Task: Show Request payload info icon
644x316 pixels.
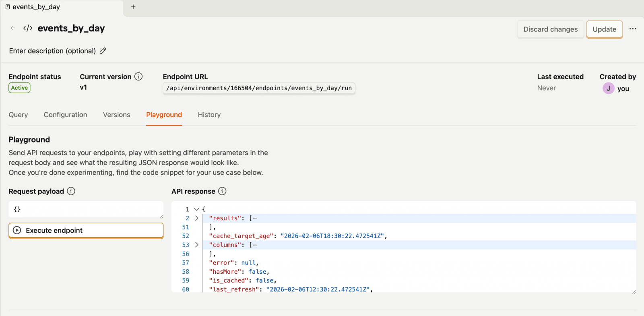Action: coord(71,191)
